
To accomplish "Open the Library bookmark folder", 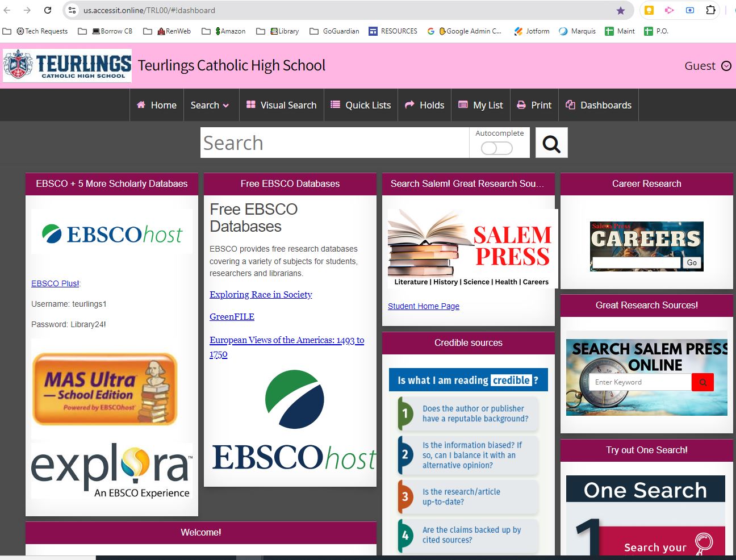I will [278, 31].
